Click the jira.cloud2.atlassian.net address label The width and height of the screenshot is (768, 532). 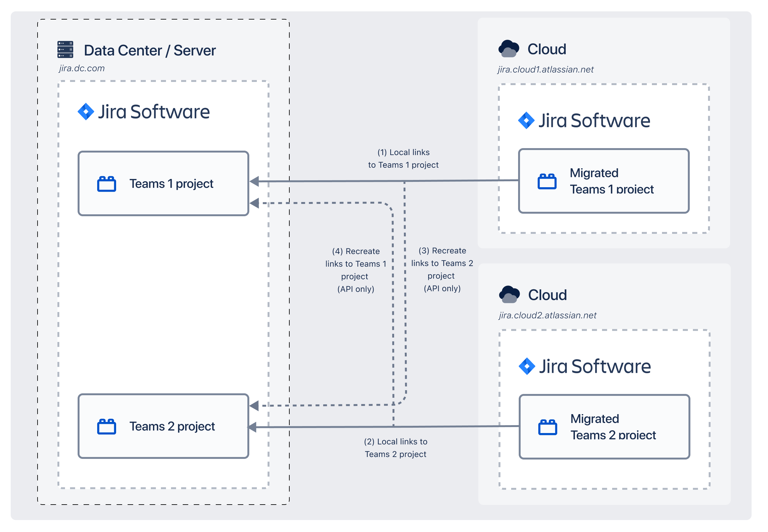point(547,315)
